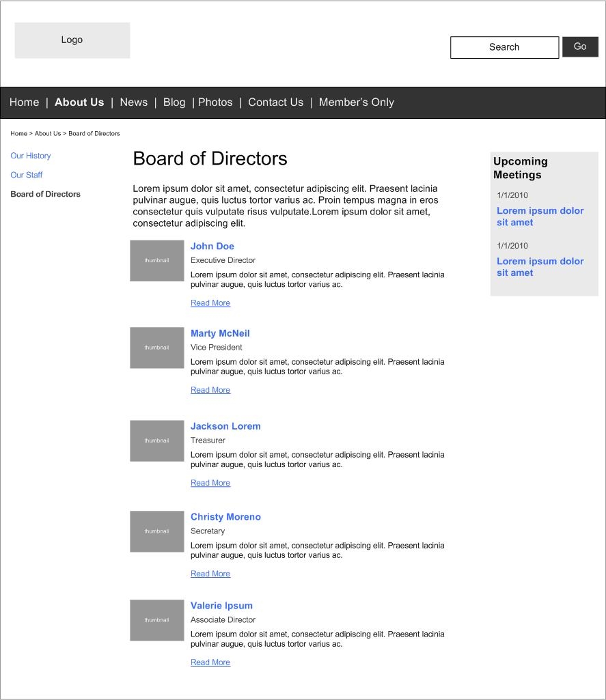Image resolution: width=606 pixels, height=700 pixels.
Task: Open the Our History sidebar link
Action: click(x=31, y=156)
